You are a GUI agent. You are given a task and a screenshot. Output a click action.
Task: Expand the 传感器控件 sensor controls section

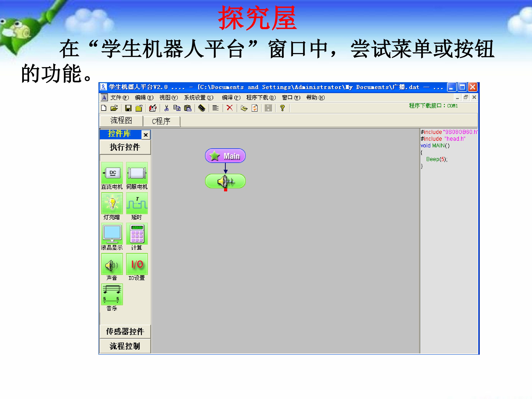click(125, 332)
